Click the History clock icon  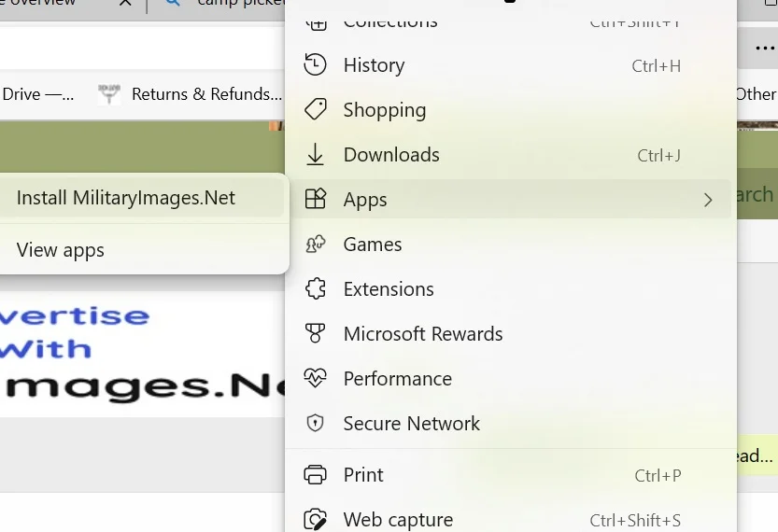pos(315,65)
